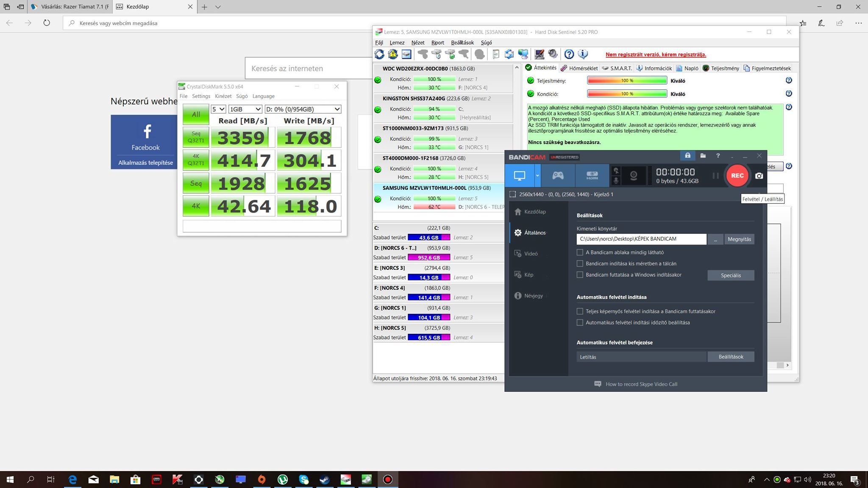The image size is (868, 488).
Task: Open Steam from the taskbar
Action: (325, 480)
